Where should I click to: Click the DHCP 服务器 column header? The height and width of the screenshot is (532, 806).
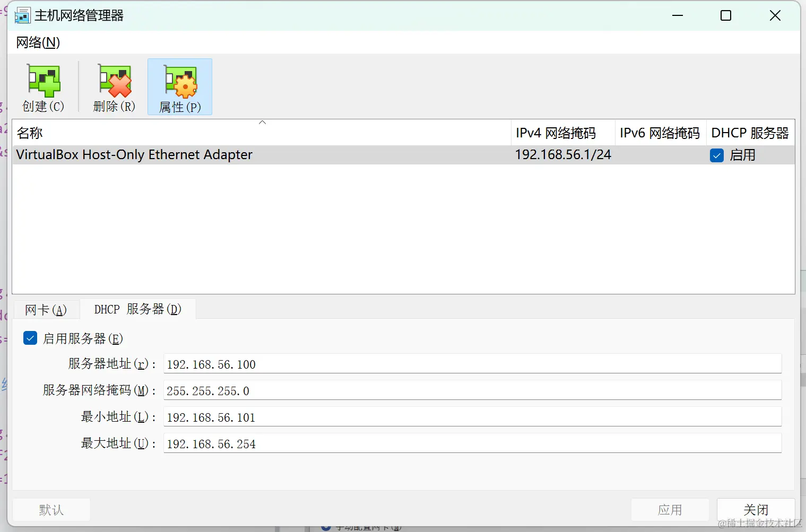[750, 133]
